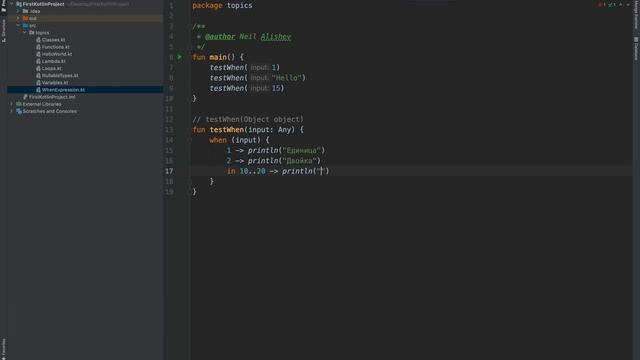Go to previous highlighted problem arrow
Viewport: 640px width, 360px height.
[621, 5]
